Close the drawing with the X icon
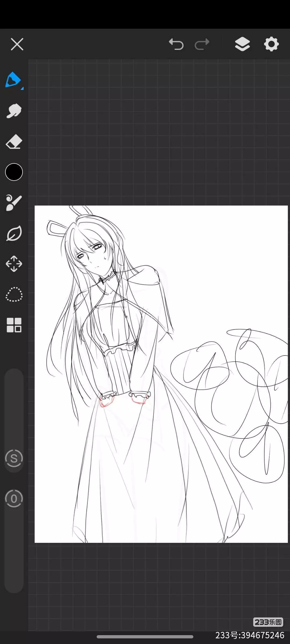 [17, 44]
